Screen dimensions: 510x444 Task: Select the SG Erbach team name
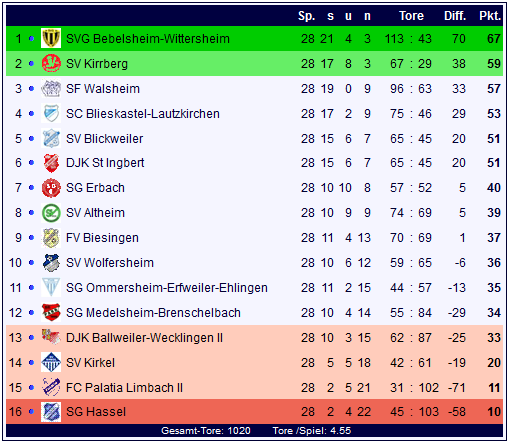95,188
